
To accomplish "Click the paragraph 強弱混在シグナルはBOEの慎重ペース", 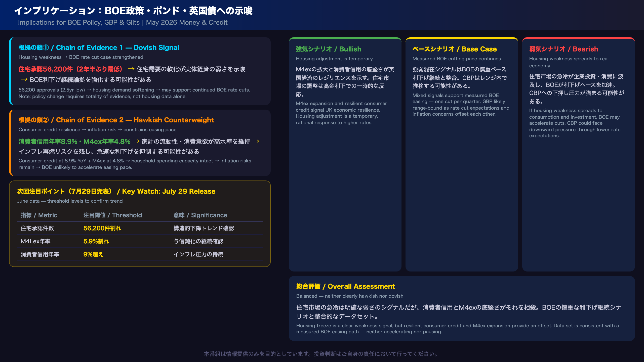I will (x=460, y=78).
